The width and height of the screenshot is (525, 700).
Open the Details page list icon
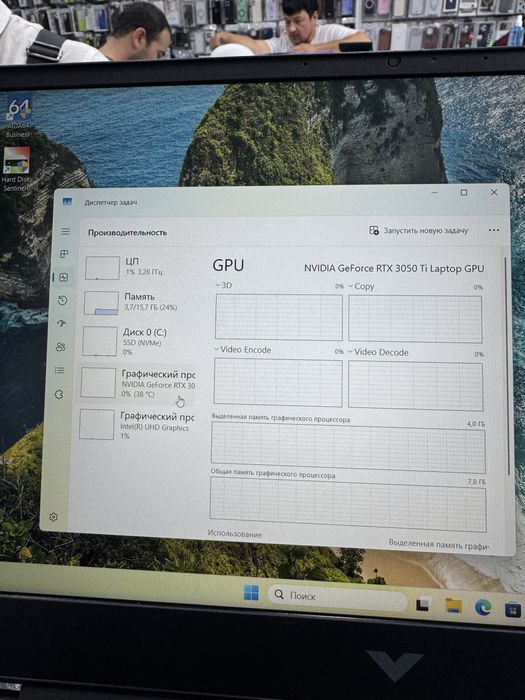click(x=59, y=370)
